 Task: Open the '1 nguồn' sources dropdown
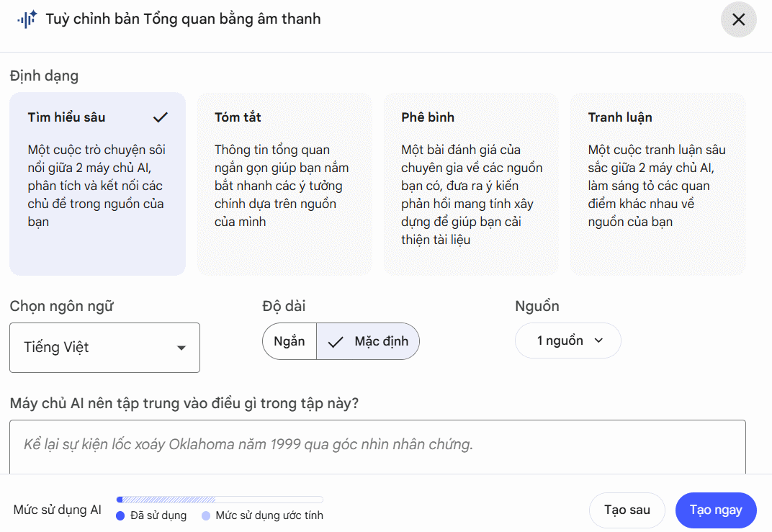point(568,341)
